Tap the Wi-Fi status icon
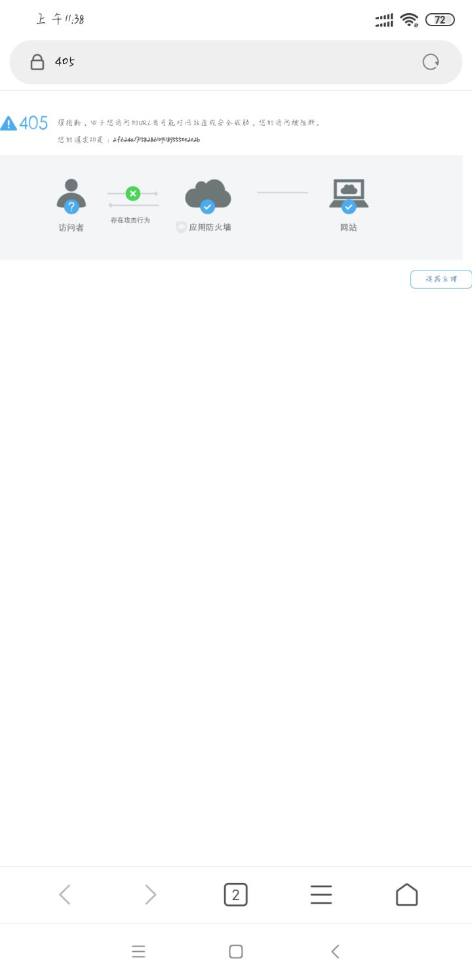472x980 pixels. [410, 20]
